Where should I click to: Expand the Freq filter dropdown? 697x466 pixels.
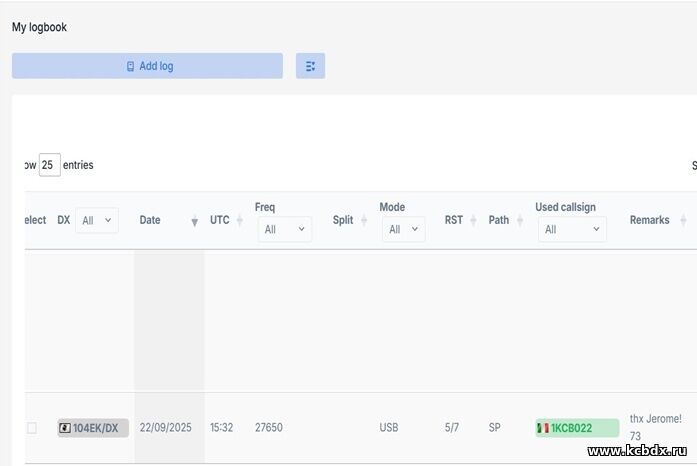(284, 229)
